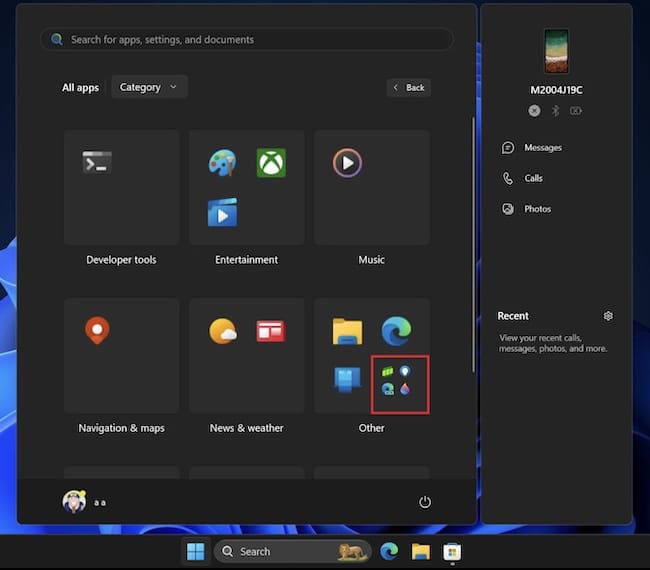The image size is (650, 570).
Task: Expand the small four-app group in Other
Action: [396, 380]
